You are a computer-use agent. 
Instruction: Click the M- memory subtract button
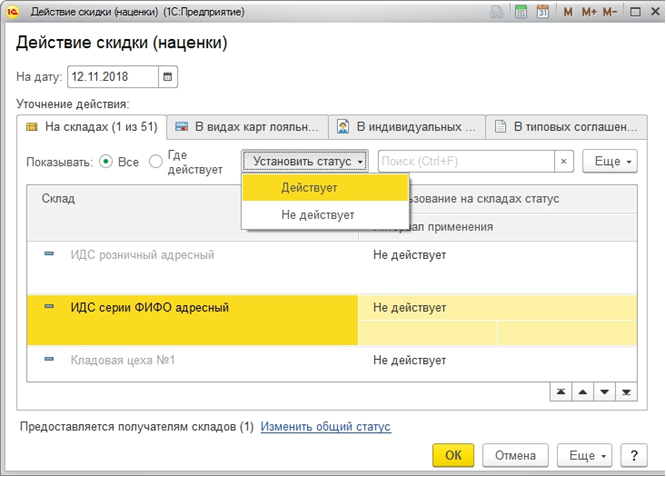611,13
